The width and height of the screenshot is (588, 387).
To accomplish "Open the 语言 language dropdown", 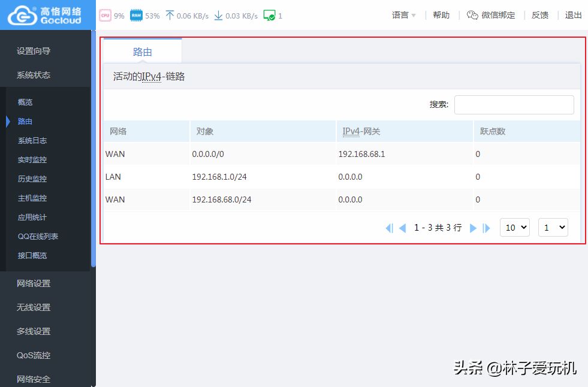I will coord(403,15).
